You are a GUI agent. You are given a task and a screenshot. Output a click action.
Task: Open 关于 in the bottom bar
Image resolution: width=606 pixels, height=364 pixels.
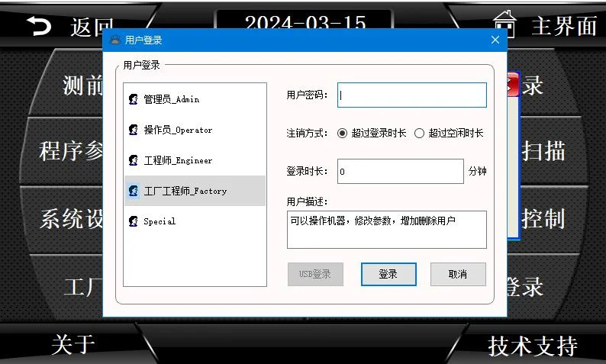(x=73, y=344)
